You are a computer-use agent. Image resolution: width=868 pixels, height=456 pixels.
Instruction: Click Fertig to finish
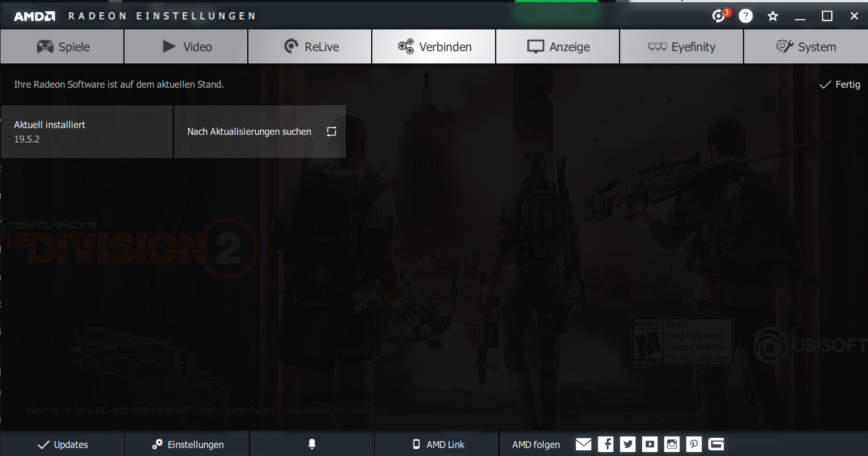click(x=840, y=84)
